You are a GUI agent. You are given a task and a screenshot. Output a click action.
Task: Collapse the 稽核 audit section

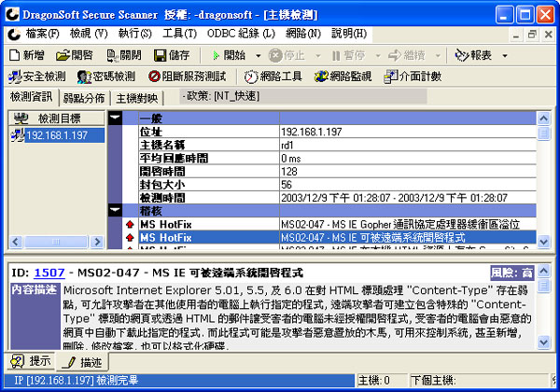[x=115, y=211]
